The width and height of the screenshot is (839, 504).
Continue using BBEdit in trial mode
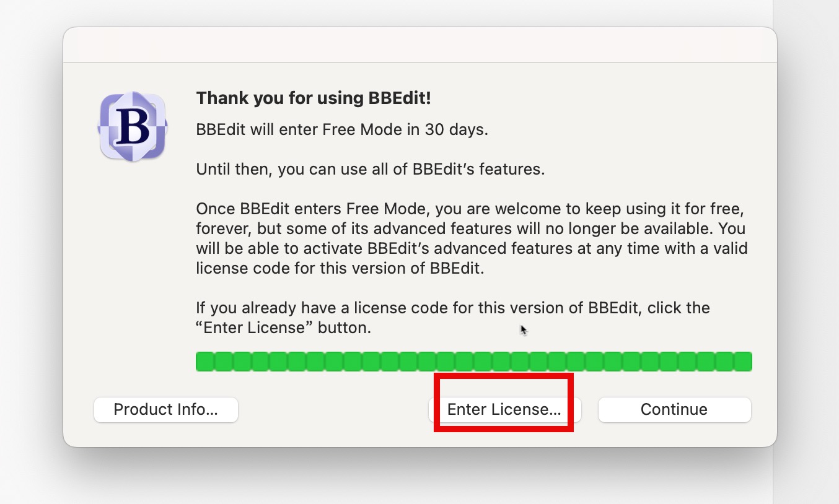674,410
